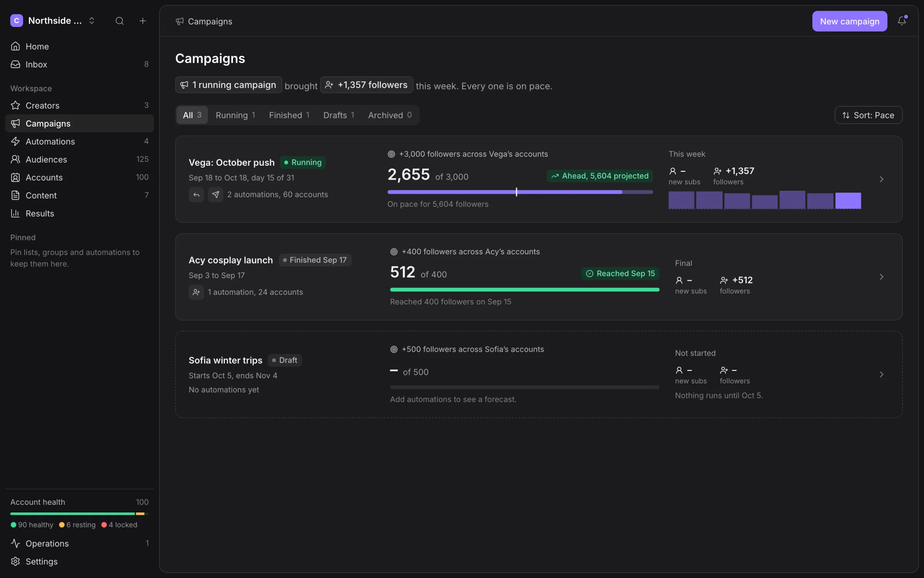
Task: Open Audiences in the sidebar
Action: point(79,159)
